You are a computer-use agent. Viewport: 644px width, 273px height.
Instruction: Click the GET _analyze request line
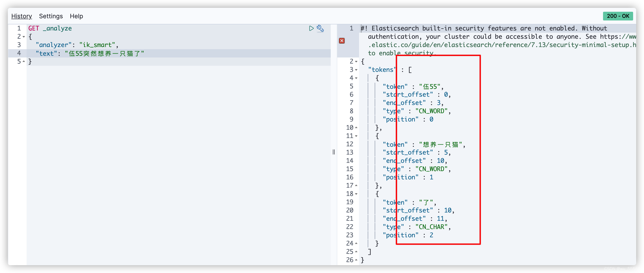[50, 29]
